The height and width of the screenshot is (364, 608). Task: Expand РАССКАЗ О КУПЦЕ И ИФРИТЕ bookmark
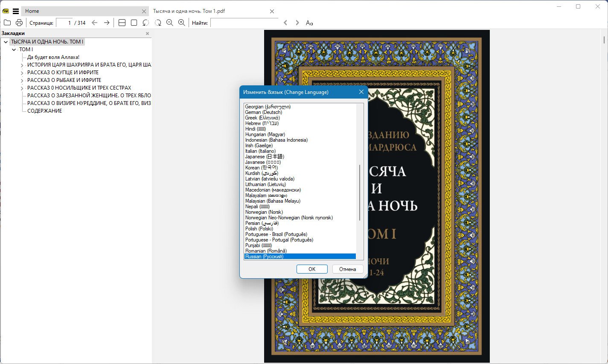(22, 73)
